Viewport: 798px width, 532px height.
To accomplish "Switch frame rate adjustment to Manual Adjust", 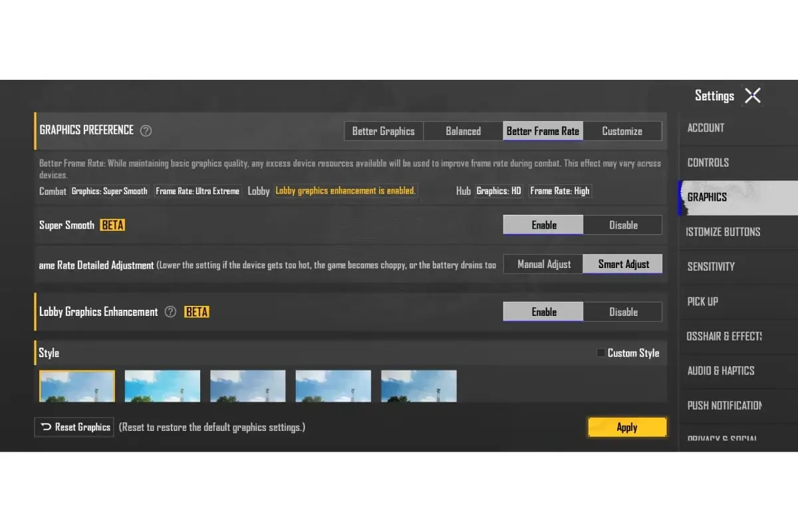I will pos(543,264).
